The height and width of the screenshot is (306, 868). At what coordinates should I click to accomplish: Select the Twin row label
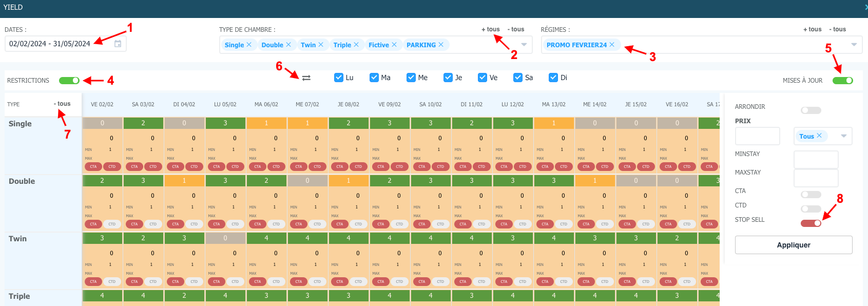click(x=17, y=239)
